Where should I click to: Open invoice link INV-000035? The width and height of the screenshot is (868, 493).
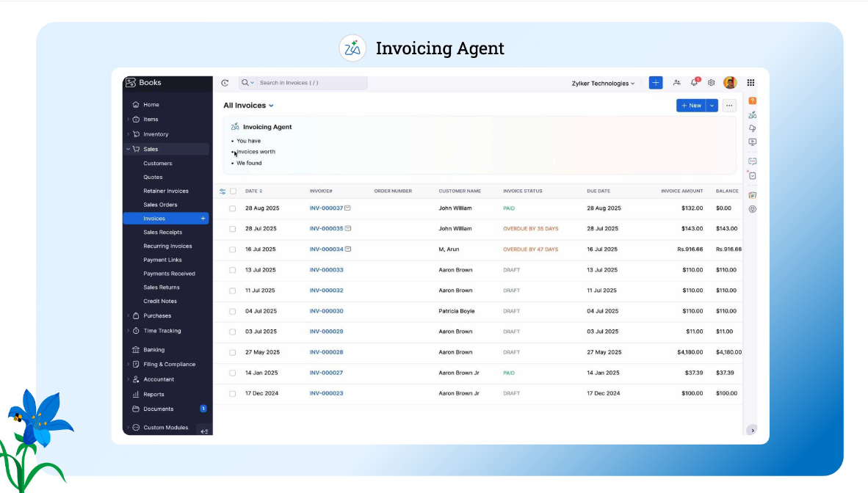326,229
